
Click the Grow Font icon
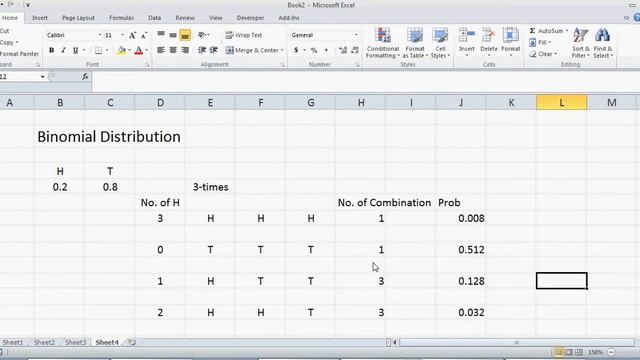click(x=132, y=36)
